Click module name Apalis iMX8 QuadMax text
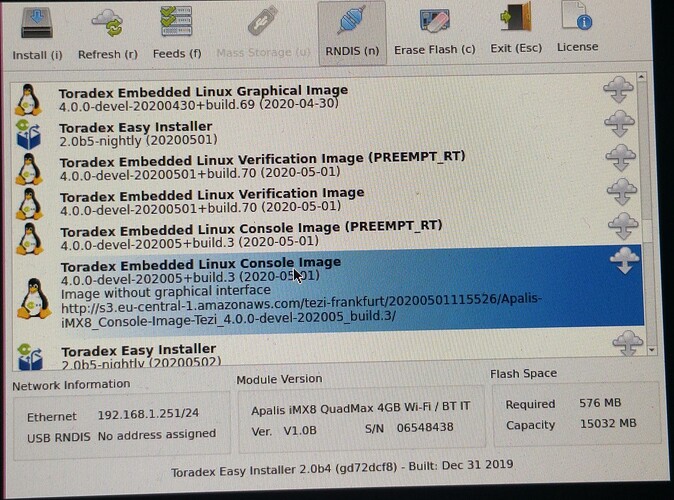Image resolution: width=674 pixels, height=500 pixels. [x=360, y=408]
